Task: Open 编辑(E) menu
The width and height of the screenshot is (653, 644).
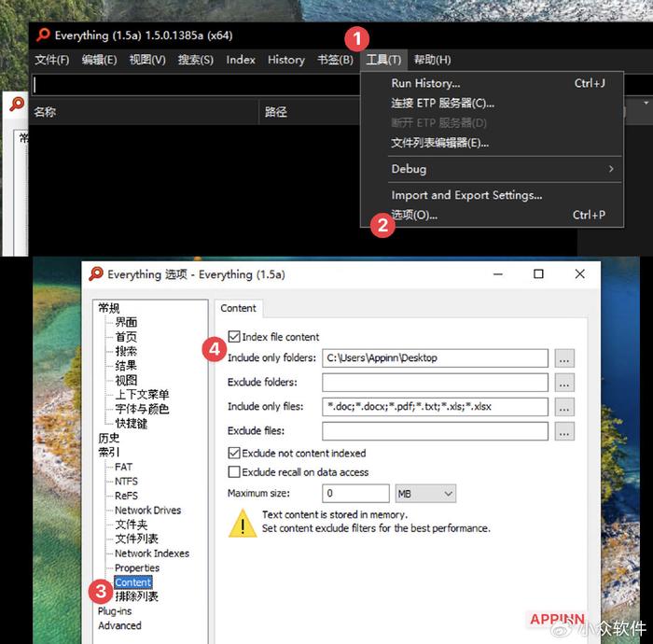Action: 99,60
